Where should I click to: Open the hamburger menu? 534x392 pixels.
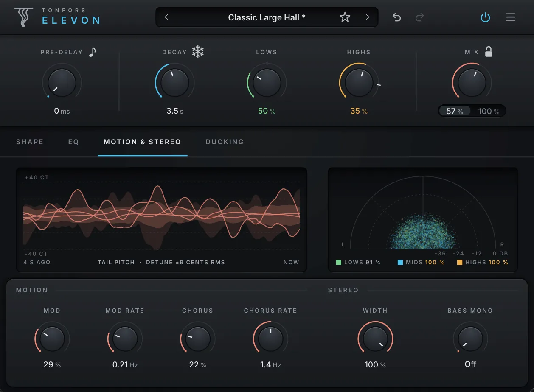click(511, 17)
